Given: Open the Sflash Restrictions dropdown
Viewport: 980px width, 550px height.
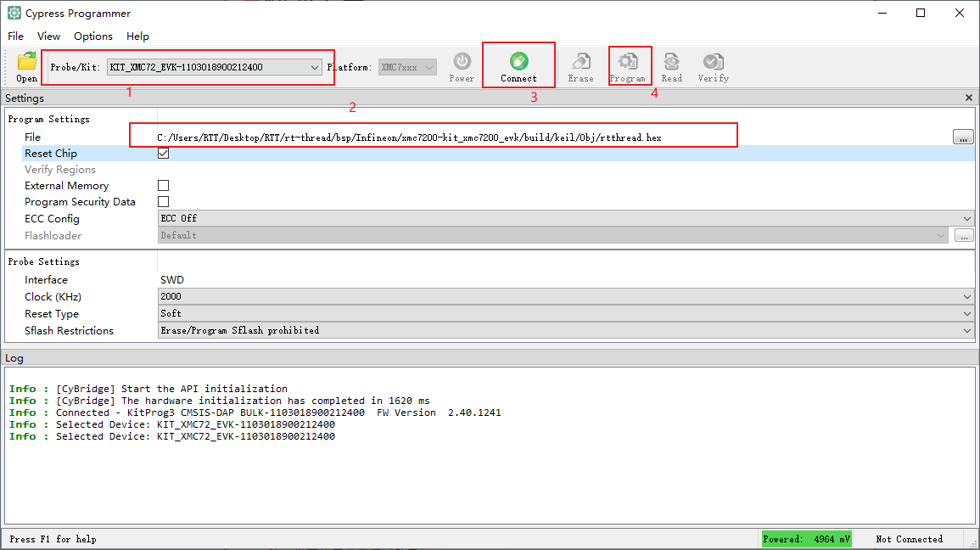Looking at the screenshot, I should [565, 331].
